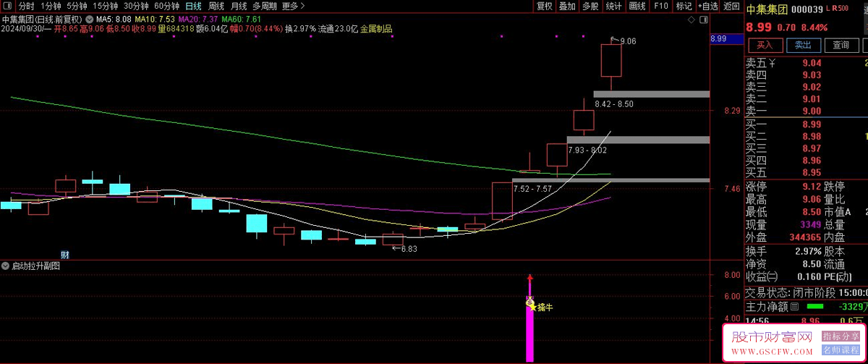
Task: Click the 指标分享 button in banner
Action: click(841, 337)
